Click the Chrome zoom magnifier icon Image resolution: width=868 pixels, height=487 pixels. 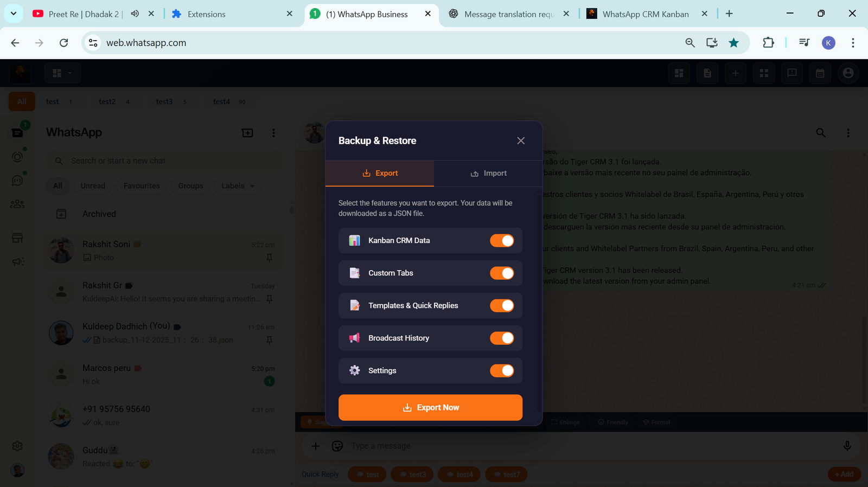pos(690,42)
